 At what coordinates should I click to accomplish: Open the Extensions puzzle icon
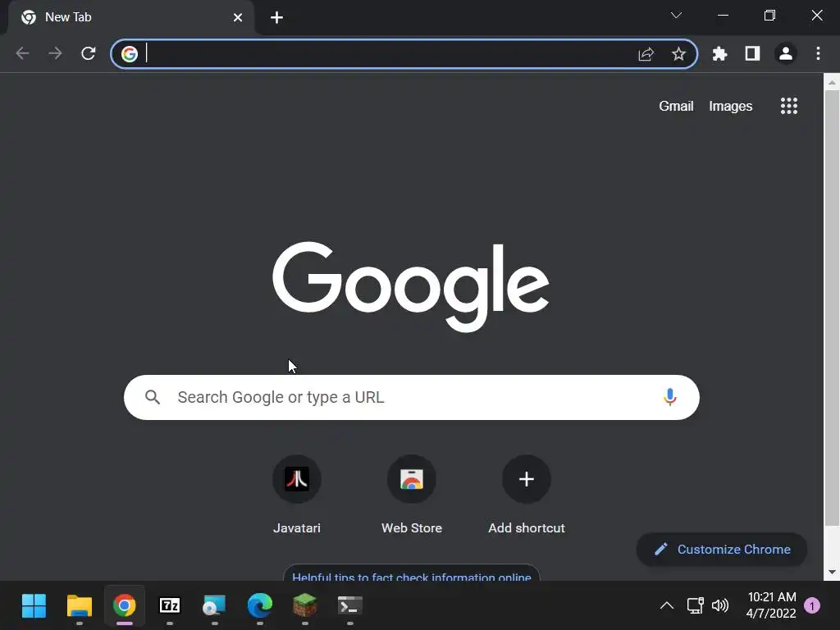[x=719, y=53]
